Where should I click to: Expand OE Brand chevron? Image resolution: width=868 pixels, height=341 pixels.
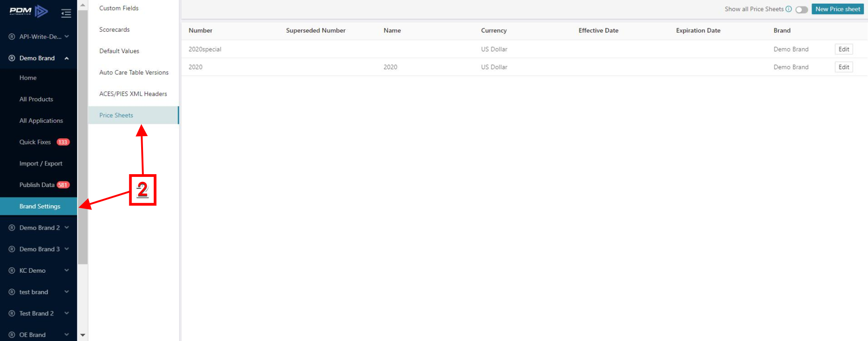[x=67, y=335]
